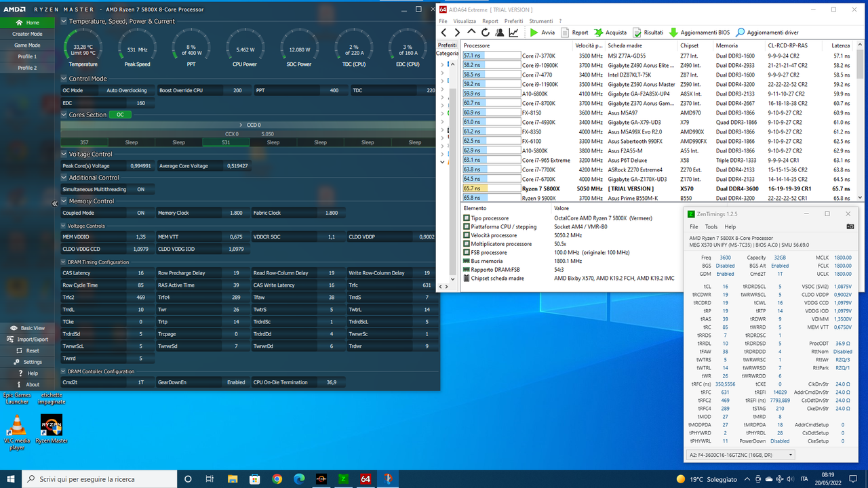868x488 pixels.
Task: Click AIDA64 refresh icon
Action: 485,33
